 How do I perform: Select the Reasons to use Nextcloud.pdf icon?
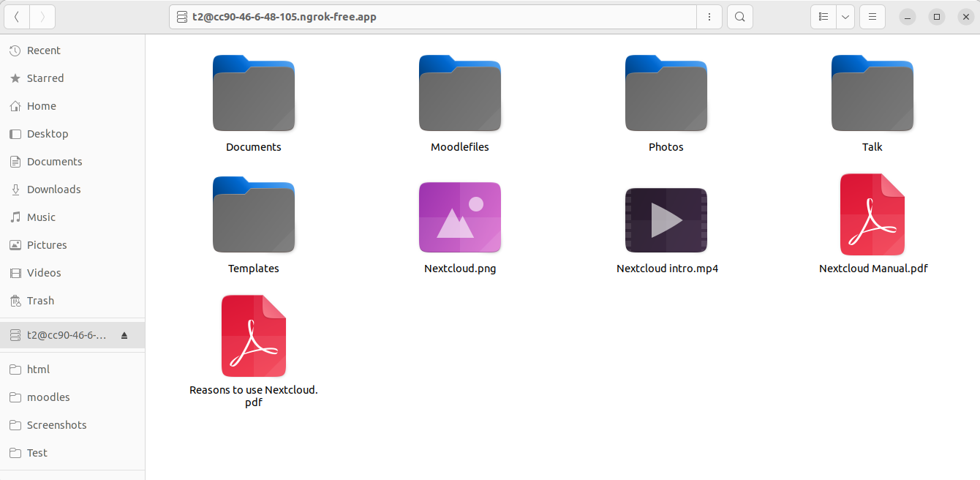(x=254, y=336)
